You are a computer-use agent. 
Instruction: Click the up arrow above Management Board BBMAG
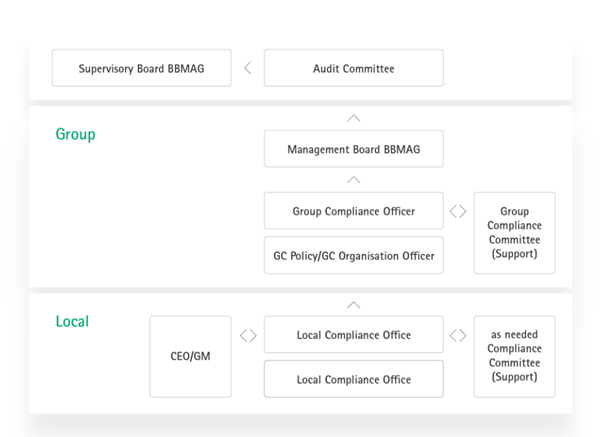coord(354,118)
